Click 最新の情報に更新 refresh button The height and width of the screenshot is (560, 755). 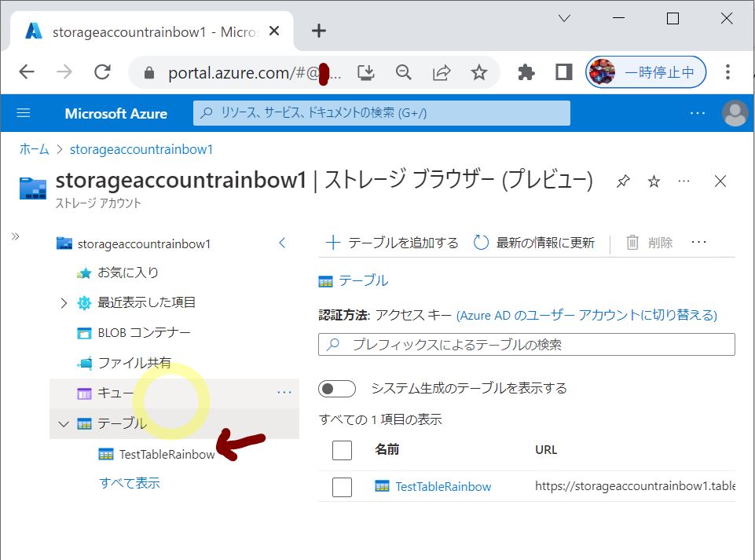534,242
